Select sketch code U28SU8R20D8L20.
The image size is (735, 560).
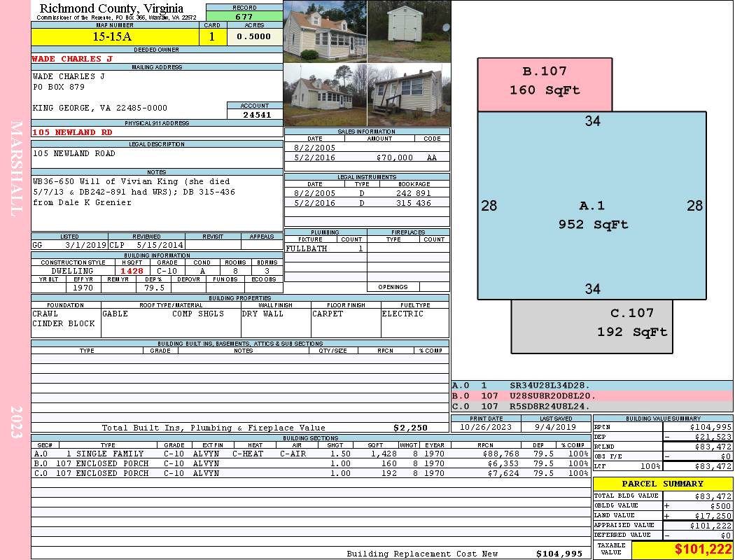click(553, 395)
